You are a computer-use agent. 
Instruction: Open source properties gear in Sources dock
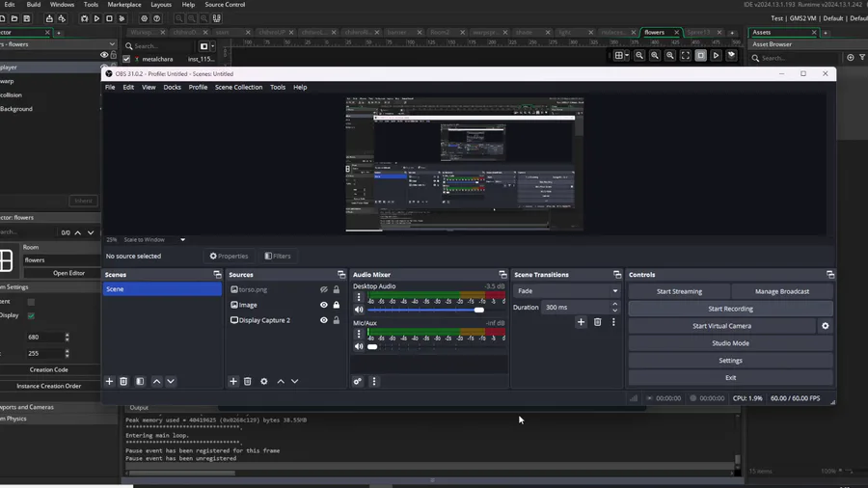pyautogui.click(x=264, y=381)
